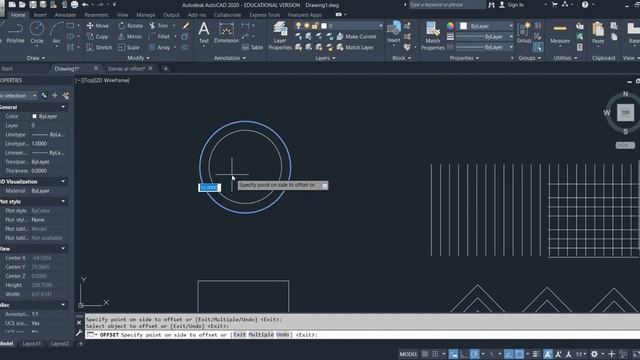Toggle dynamic input in status bar

pyautogui.click(x=453, y=354)
